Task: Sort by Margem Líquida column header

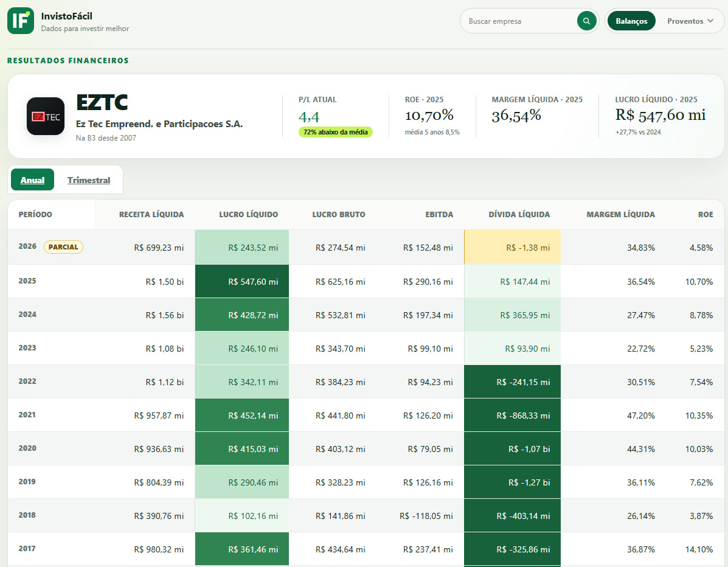Action: tap(621, 215)
